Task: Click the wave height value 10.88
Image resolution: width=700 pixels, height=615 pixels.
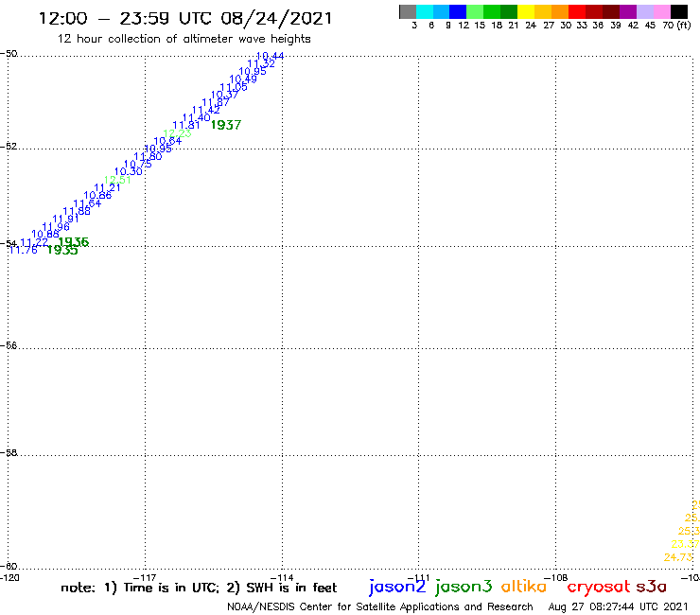Action: click(45, 235)
